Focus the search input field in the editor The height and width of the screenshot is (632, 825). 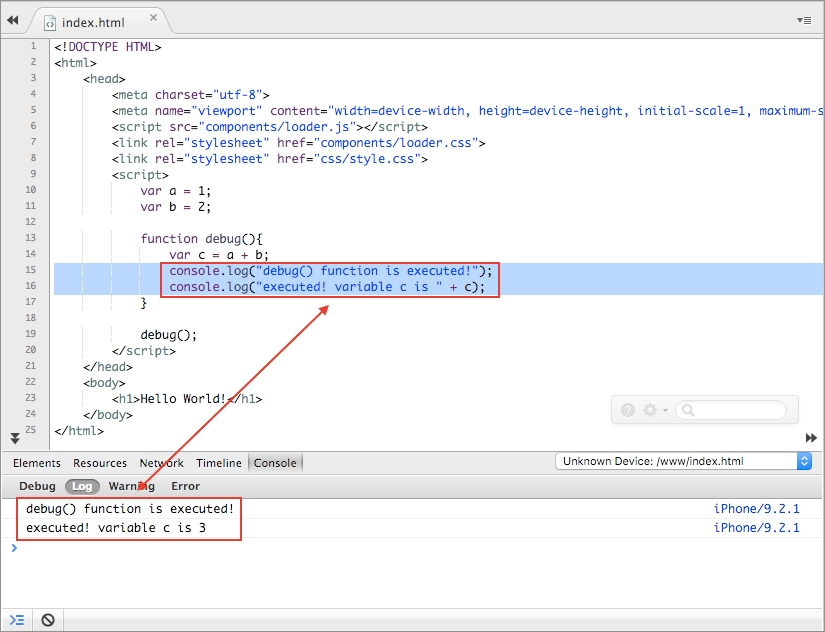tap(731, 410)
